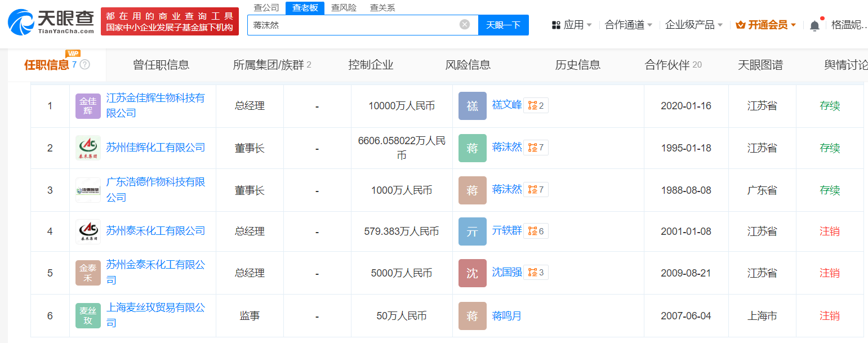Open the 麦丝玫 company logo
This screenshot has height=343, width=868.
88,315
